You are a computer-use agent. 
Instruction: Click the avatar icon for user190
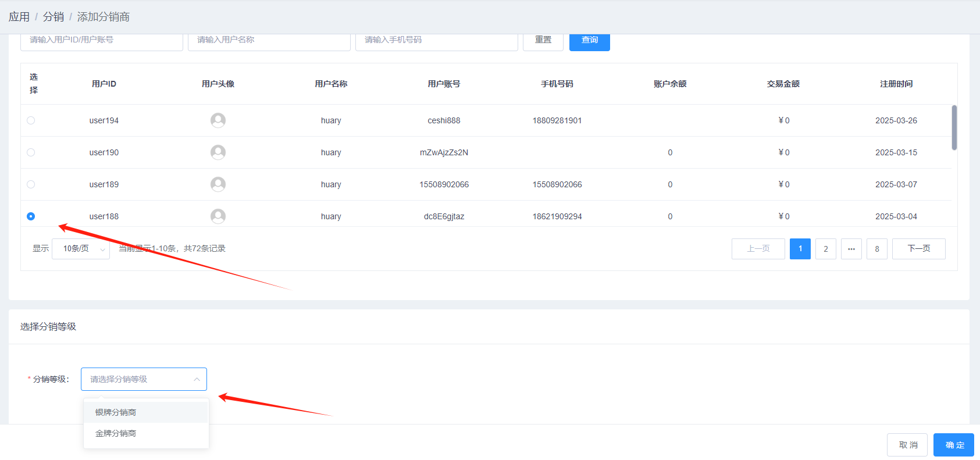(x=218, y=152)
